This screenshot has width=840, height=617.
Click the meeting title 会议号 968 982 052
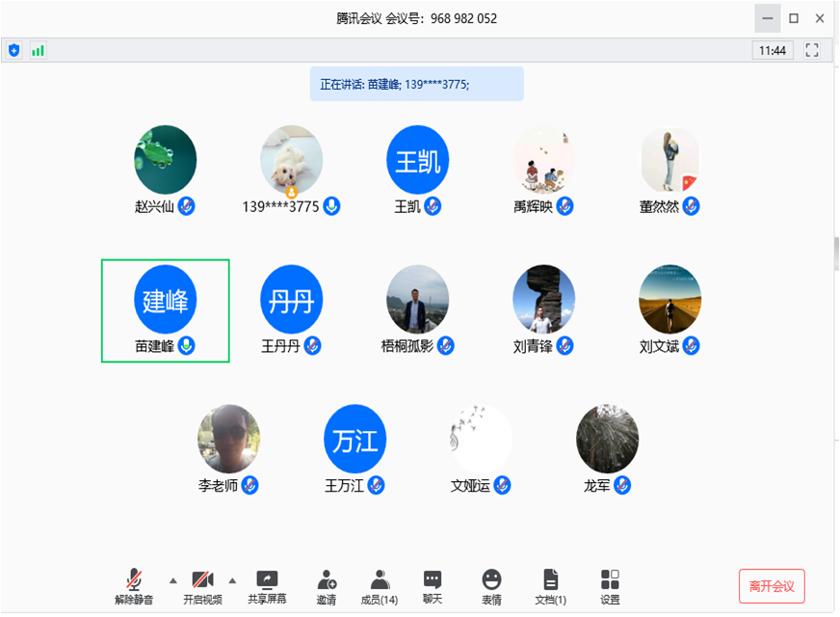pos(417,18)
